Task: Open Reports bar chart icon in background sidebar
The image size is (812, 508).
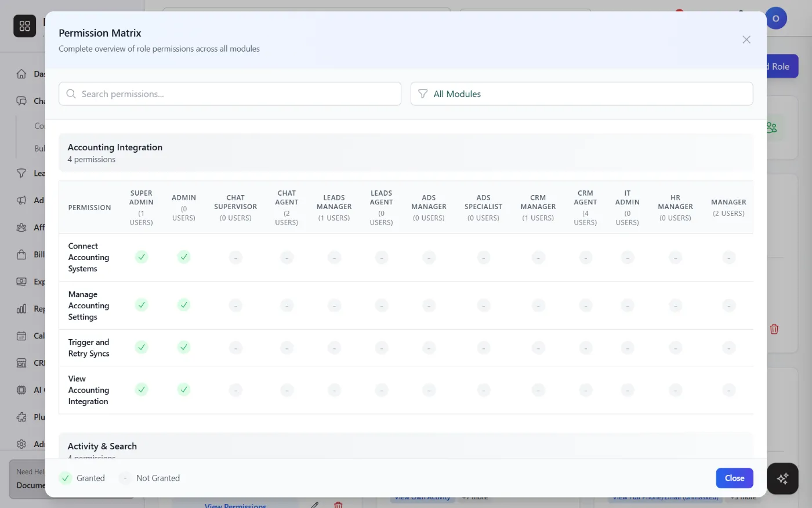Action: click(x=21, y=309)
